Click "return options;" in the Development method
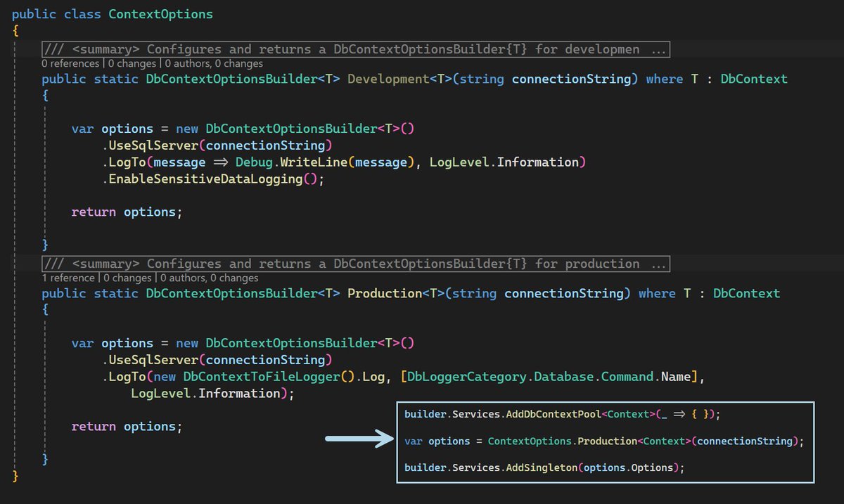The width and height of the screenshot is (844, 504). click(x=127, y=212)
